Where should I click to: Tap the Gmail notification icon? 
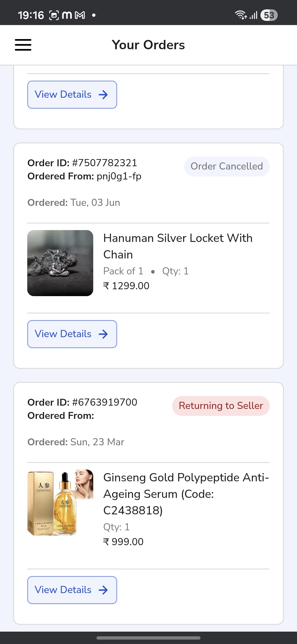click(x=80, y=15)
